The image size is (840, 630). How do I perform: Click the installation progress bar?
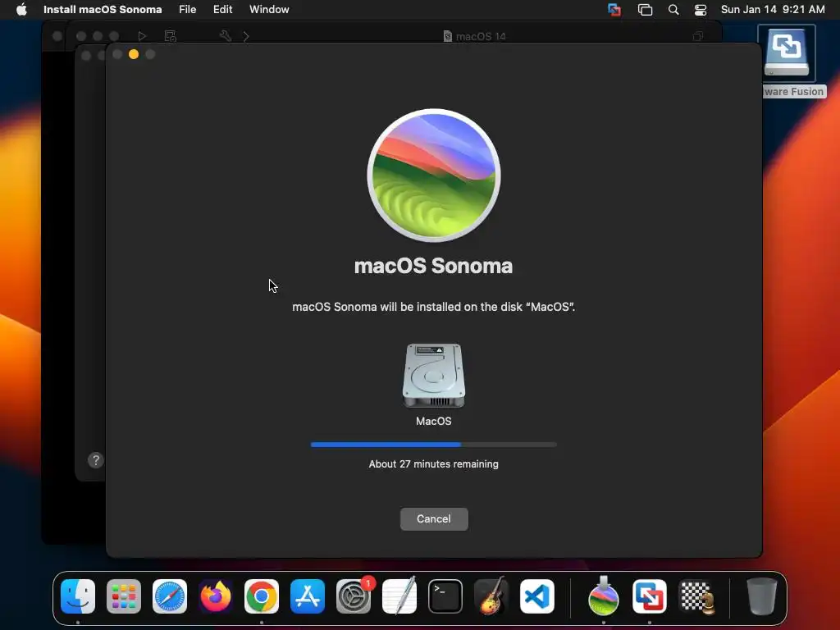433,444
